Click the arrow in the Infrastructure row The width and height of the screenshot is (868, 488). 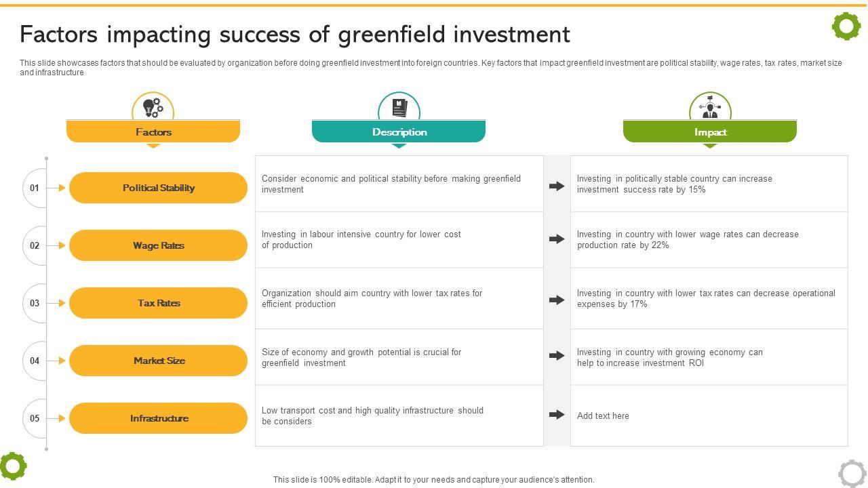557,415
